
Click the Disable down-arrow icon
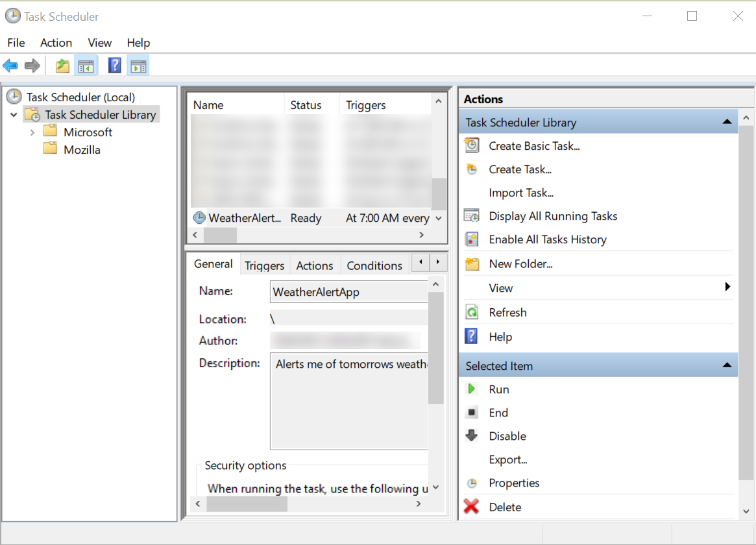(x=472, y=435)
